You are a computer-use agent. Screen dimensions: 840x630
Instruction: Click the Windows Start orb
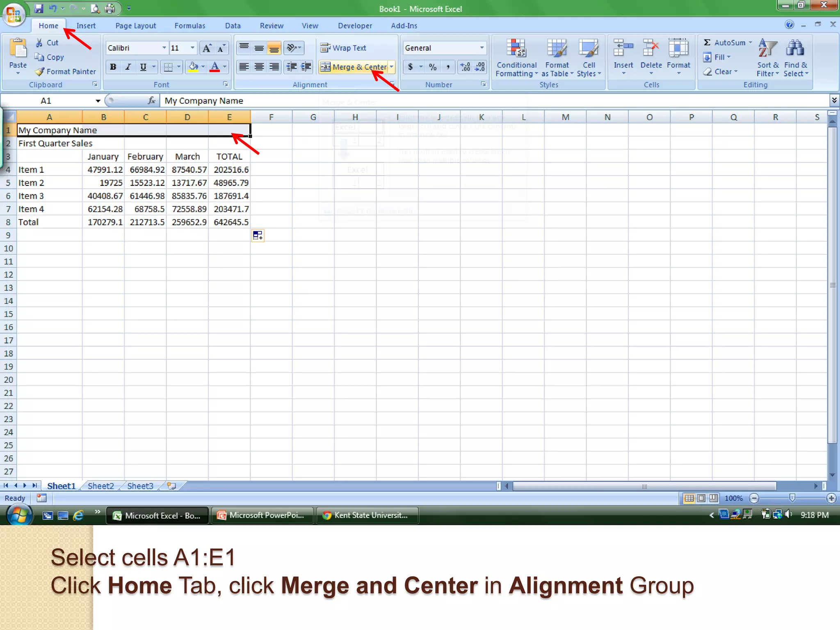point(19,515)
